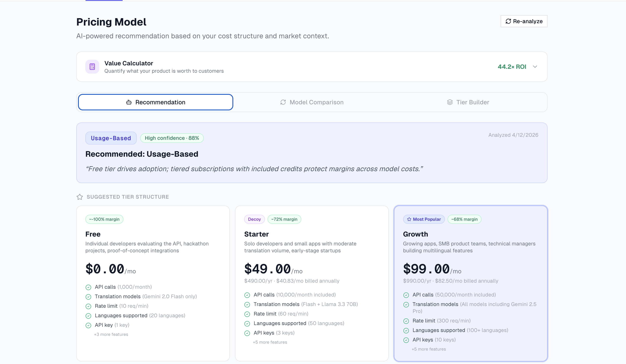Click the star icon by Suggested Tier Structure

[x=79, y=197]
